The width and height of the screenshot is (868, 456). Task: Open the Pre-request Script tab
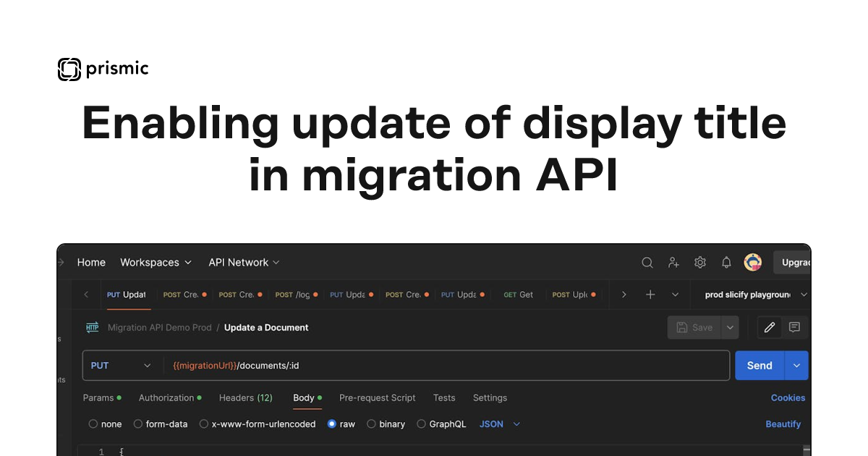coord(377,398)
